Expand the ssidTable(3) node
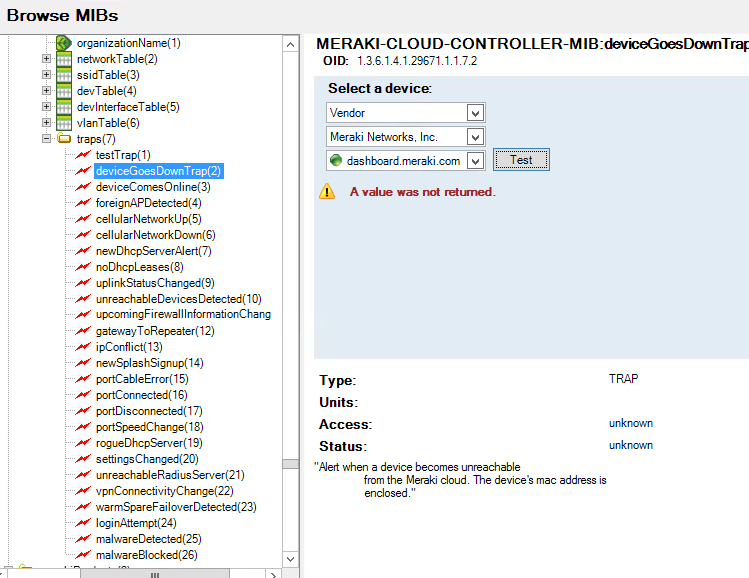This screenshot has height=578, width=749. click(x=46, y=75)
